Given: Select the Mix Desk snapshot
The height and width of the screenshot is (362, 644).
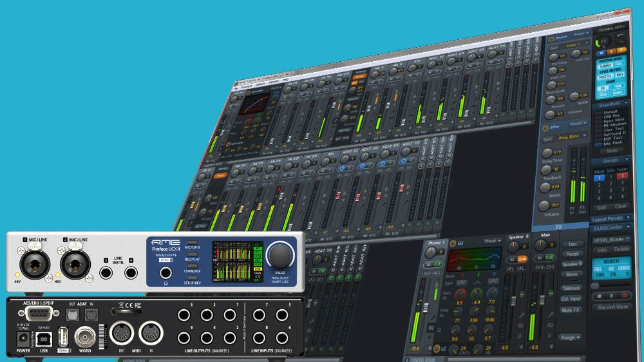Looking at the screenshot, I should click(x=612, y=143).
